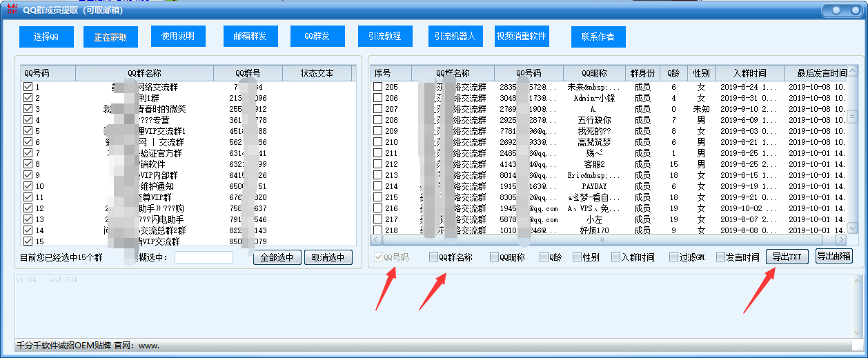Open the 引流机器人 tool
Viewport: 868px width, 358px height.
[455, 37]
